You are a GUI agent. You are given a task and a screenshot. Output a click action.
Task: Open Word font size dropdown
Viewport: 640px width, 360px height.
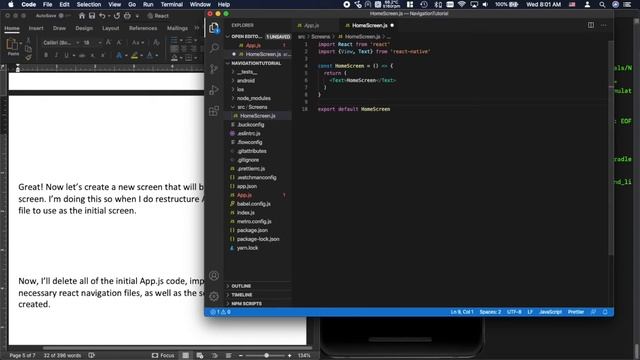pos(100,42)
